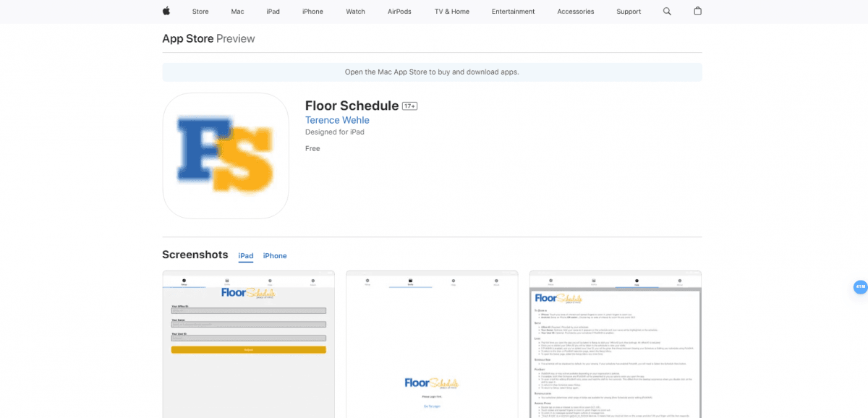Click the Floor Schedule FS app icon
This screenshot has width=868, height=418.
point(226,155)
